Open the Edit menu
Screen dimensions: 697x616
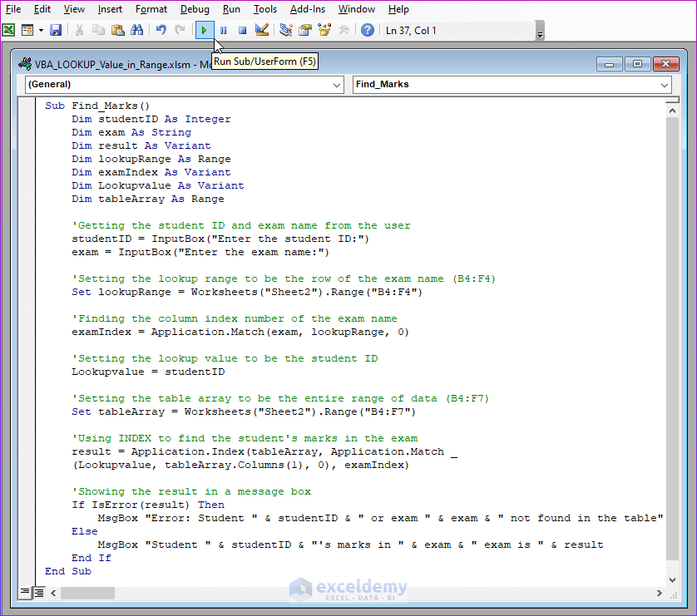coord(42,9)
